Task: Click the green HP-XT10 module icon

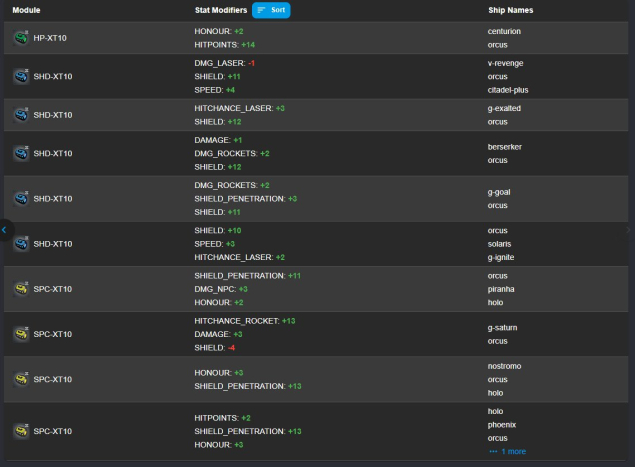Action: (21, 38)
